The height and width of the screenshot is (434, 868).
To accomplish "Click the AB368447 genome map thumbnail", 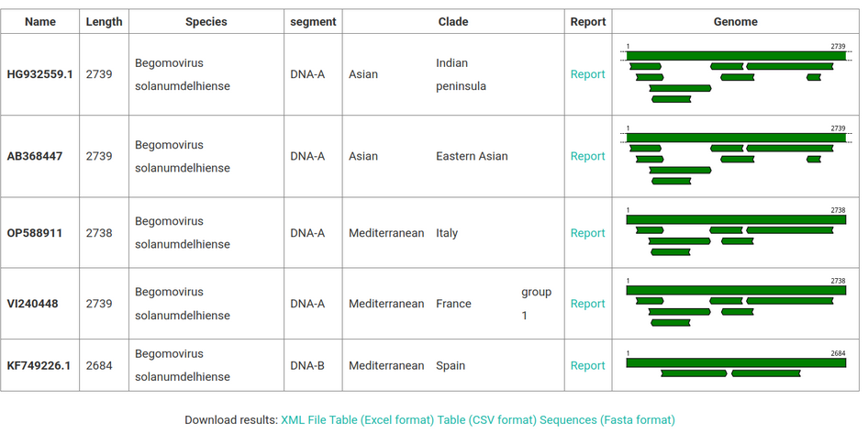I will pyautogui.click(x=736, y=156).
